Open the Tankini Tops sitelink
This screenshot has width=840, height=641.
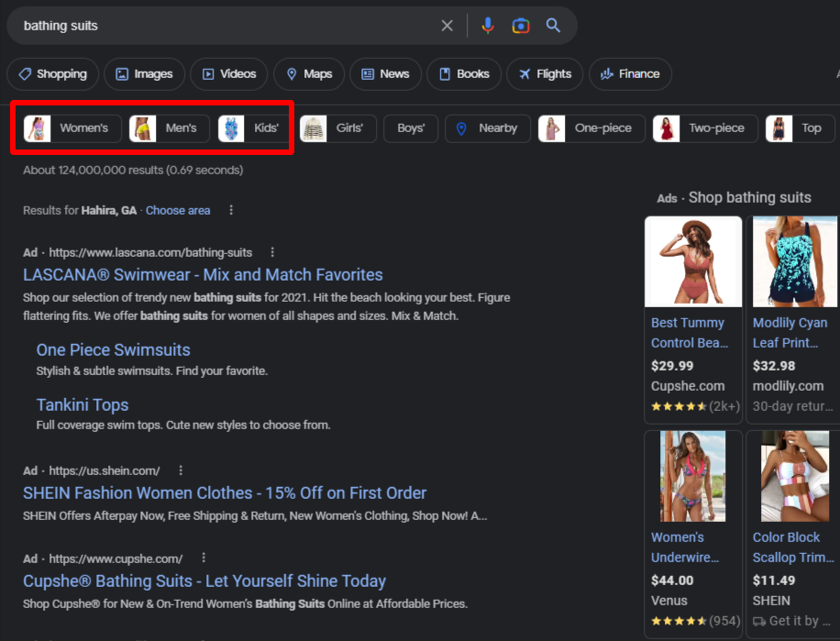[x=83, y=404]
